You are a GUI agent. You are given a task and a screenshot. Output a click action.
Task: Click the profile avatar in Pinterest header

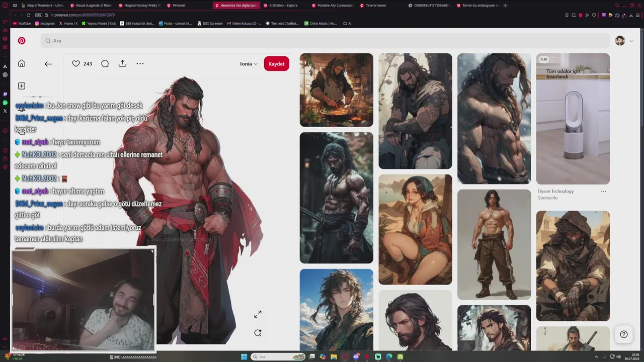620,41
